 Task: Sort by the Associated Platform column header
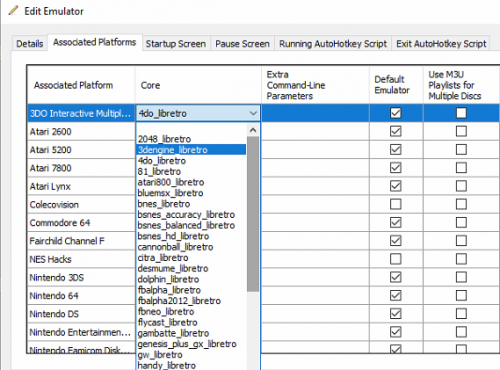point(81,85)
